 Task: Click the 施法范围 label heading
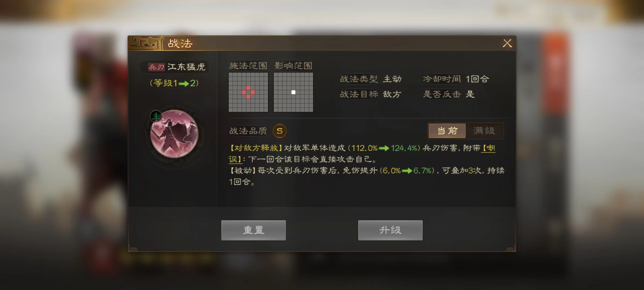pyautogui.click(x=248, y=66)
